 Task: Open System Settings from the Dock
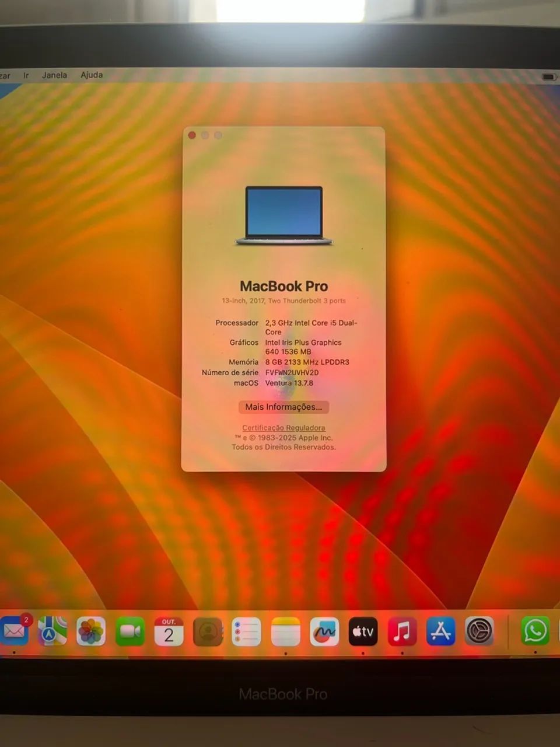[x=480, y=631]
